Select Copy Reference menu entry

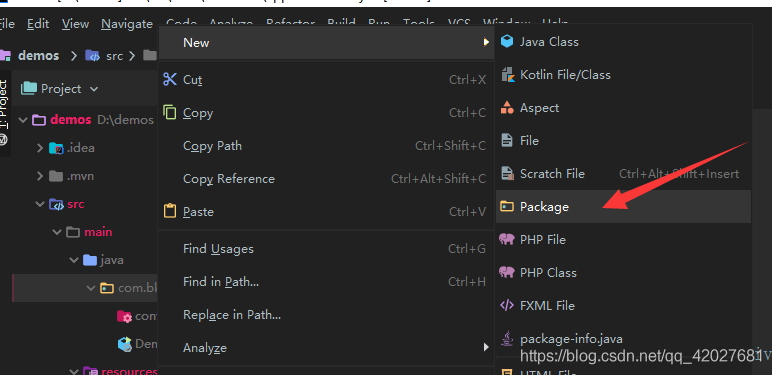326,179
